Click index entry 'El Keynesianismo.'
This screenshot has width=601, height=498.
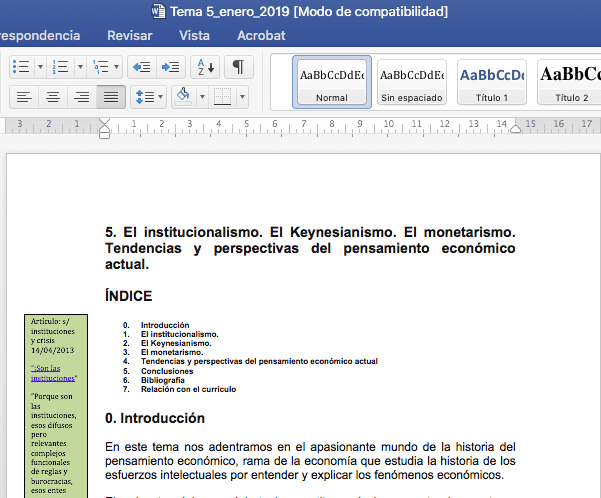pos(176,343)
